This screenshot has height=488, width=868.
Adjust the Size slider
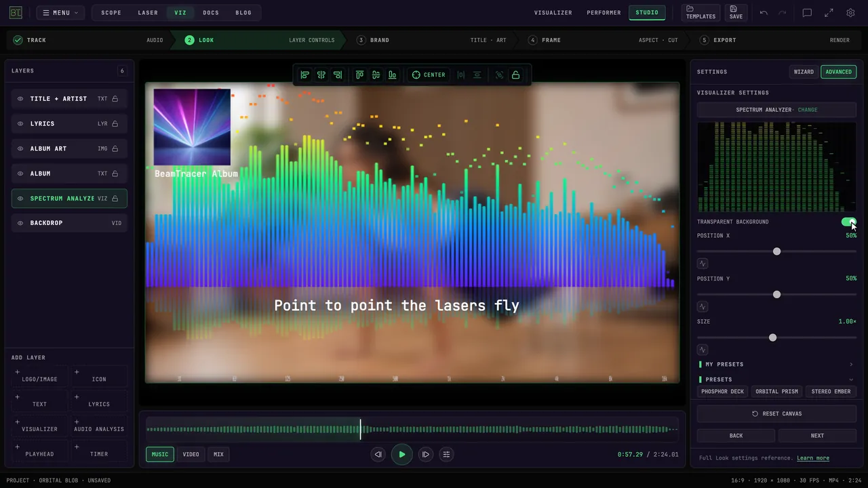click(776, 338)
